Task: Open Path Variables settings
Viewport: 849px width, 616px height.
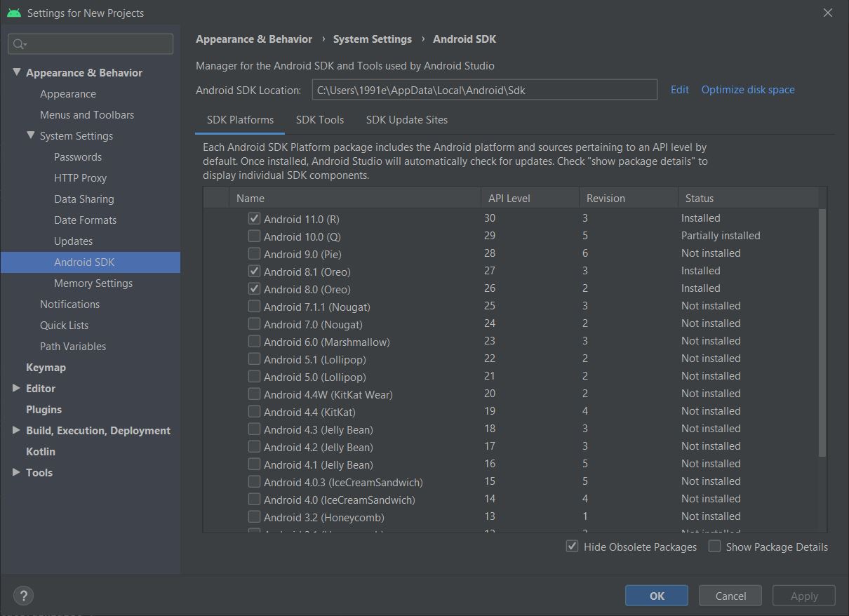Action: pyautogui.click(x=73, y=347)
